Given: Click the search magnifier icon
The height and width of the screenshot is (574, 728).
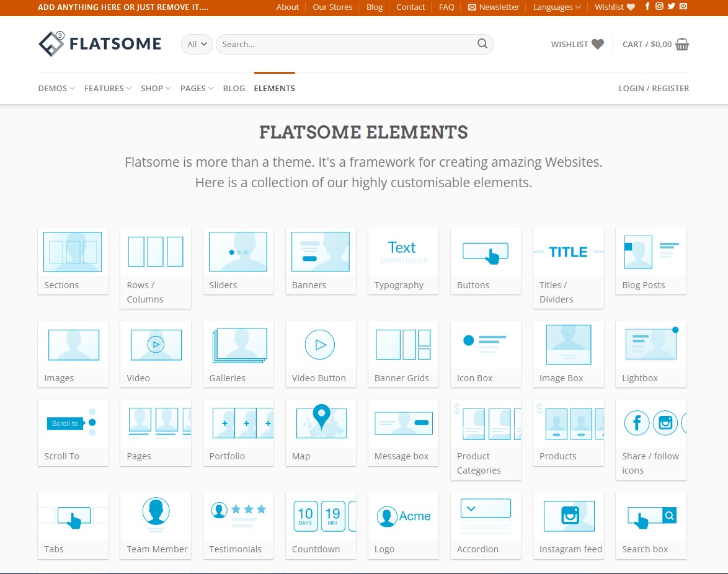Looking at the screenshot, I should point(482,43).
